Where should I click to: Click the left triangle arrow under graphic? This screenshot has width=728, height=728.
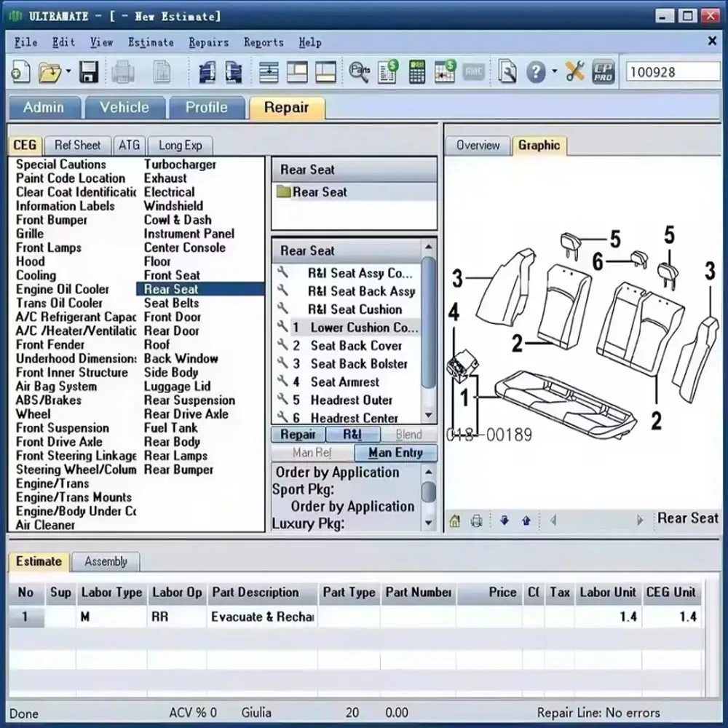click(553, 521)
